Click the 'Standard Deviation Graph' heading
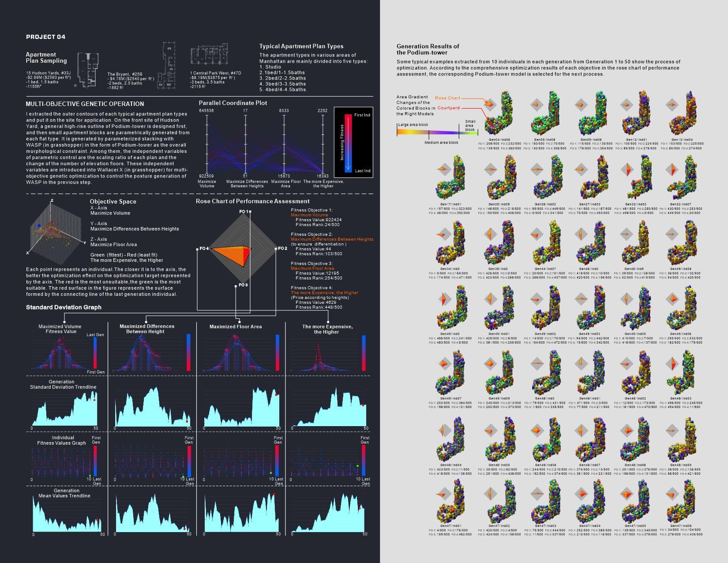Screen dimensions: 728x563 pyautogui.click(x=64, y=307)
